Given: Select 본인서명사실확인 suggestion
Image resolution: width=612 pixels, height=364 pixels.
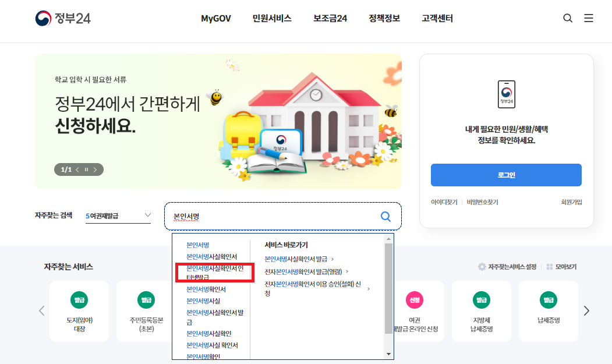Looking at the screenshot, I should [209, 334].
